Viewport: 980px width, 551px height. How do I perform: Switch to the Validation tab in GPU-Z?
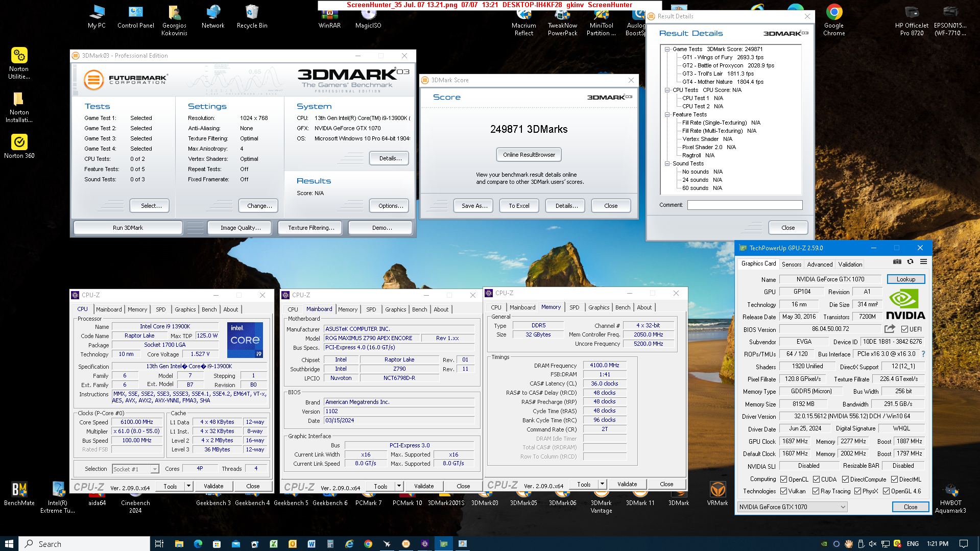tap(850, 264)
